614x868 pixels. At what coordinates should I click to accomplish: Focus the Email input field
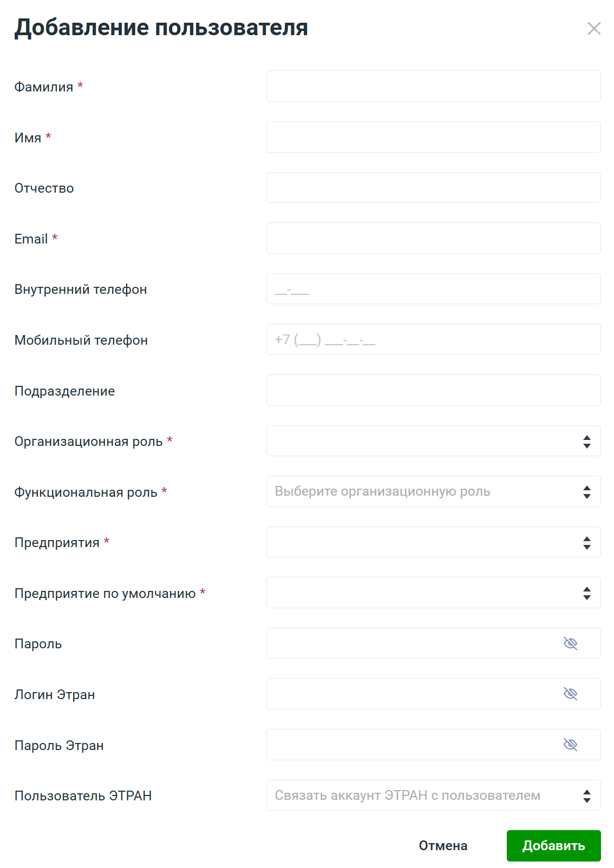click(433, 238)
